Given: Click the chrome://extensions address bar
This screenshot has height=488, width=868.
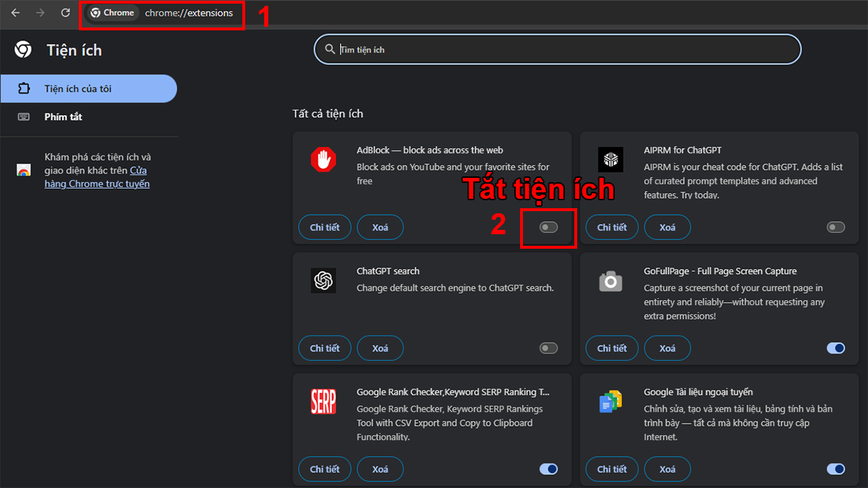Looking at the screenshot, I should click(188, 13).
